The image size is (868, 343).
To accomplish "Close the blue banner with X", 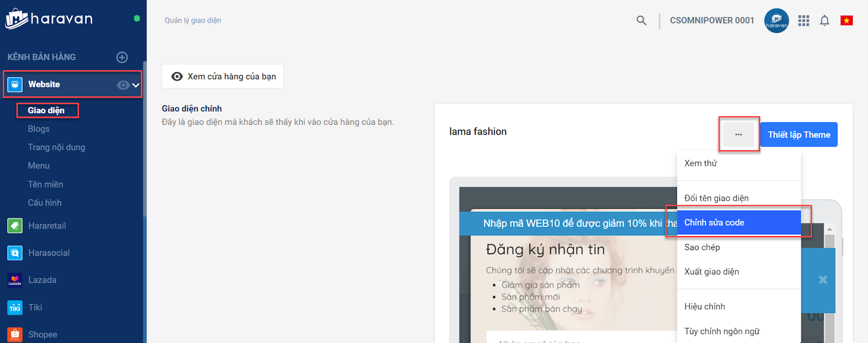I will [822, 280].
